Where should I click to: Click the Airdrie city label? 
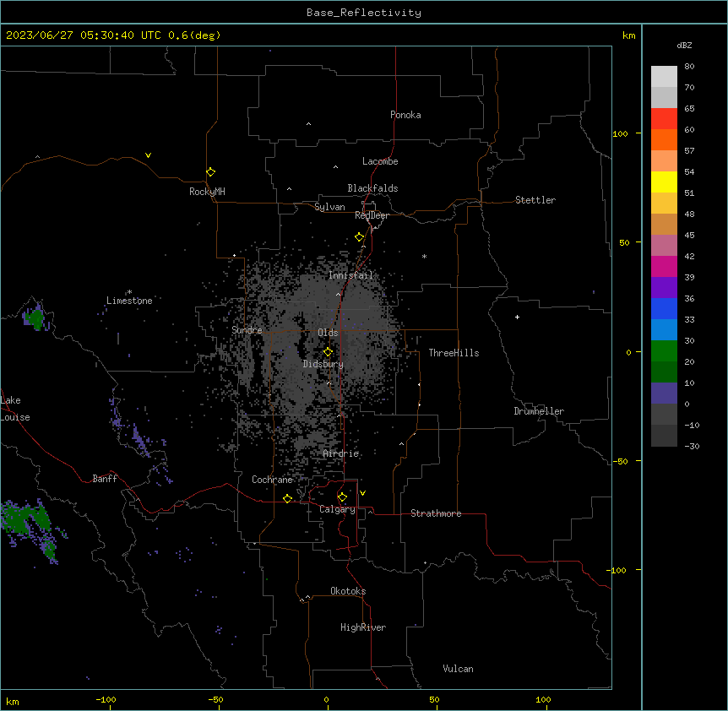[x=341, y=453]
